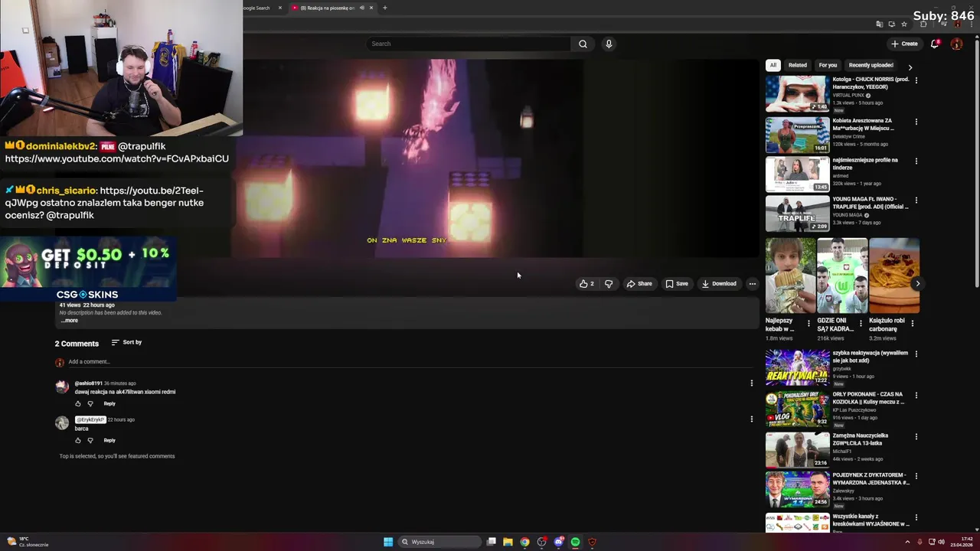Open the Zamężna Nauczycielka video thumbnail
980x551 pixels.
coord(797,450)
